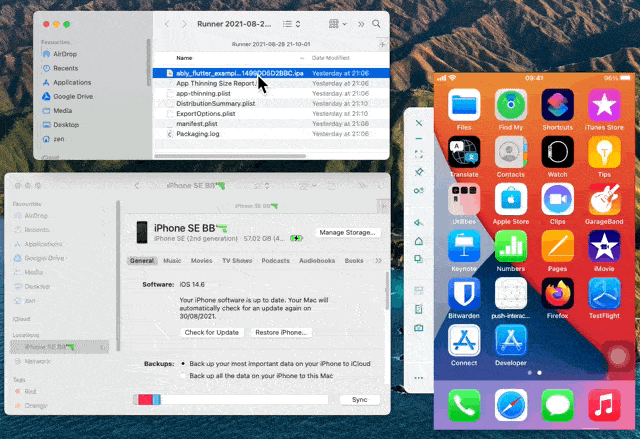Open Messages from the iPhone dock
Viewport: 640px width, 439px height.
[557, 405]
